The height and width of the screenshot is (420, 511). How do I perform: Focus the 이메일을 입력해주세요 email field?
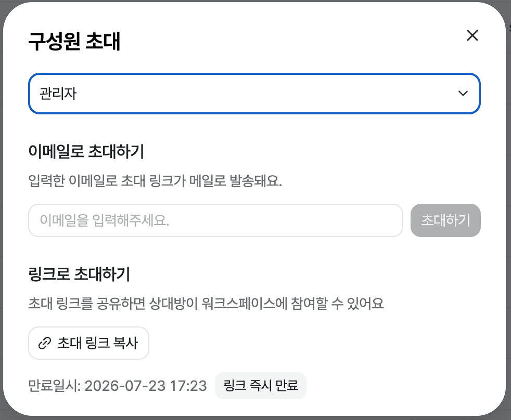pyautogui.click(x=216, y=220)
